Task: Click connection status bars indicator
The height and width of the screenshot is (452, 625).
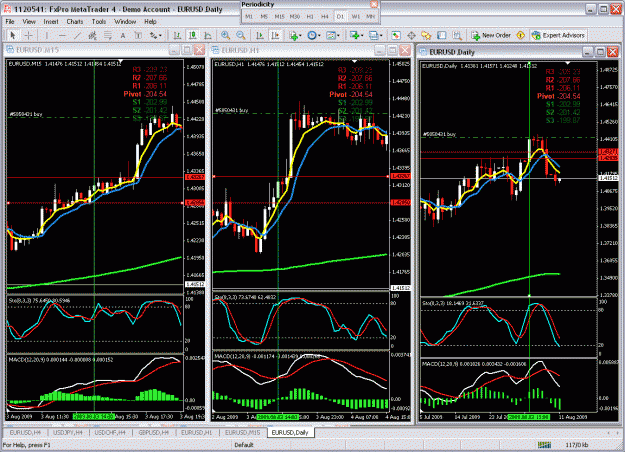Action: point(544,445)
